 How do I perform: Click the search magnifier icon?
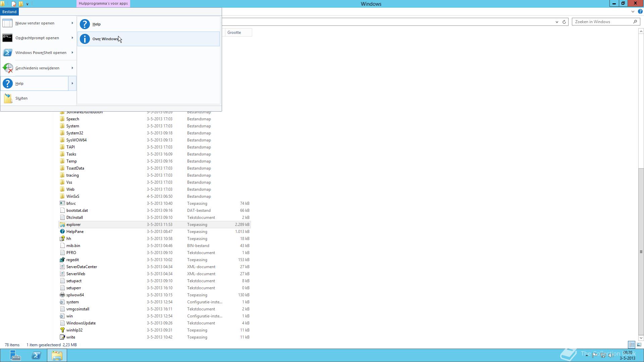635,22
